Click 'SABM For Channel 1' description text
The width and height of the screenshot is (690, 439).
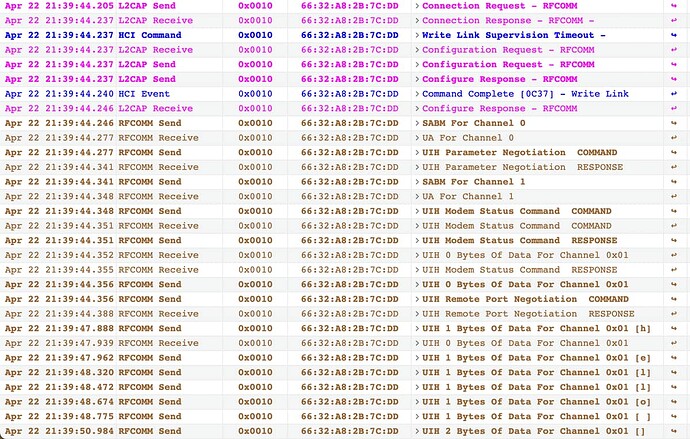(x=473, y=182)
